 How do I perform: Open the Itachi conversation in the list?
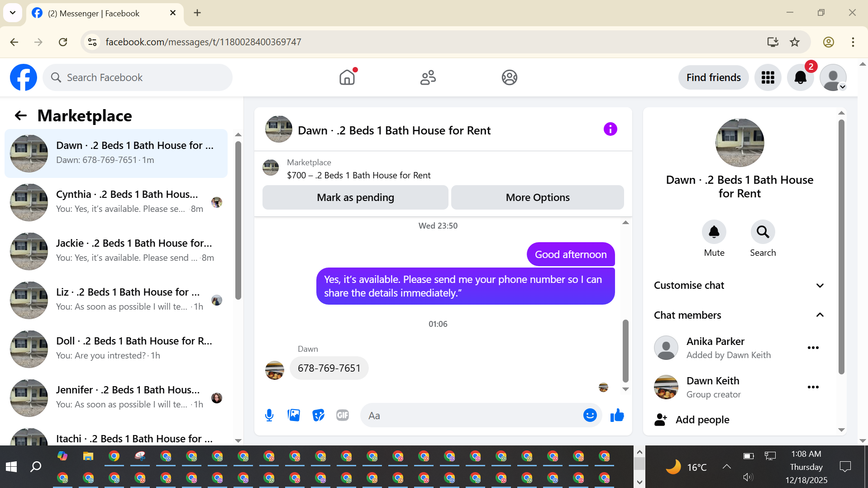coord(116,435)
